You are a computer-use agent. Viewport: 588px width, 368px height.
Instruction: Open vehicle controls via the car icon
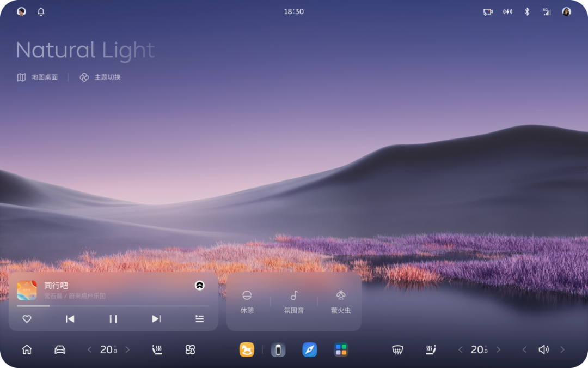pyautogui.click(x=60, y=349)
